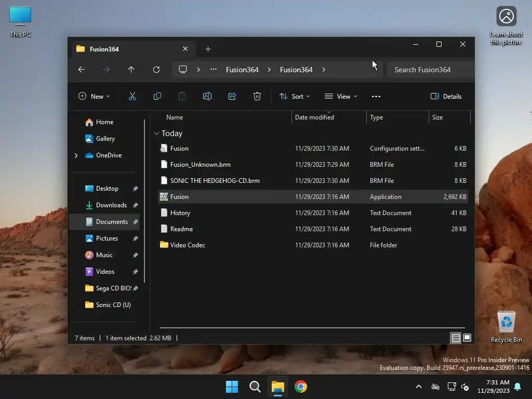
Task: Open Gallery in navigation pane
Action: click(105, 139)
